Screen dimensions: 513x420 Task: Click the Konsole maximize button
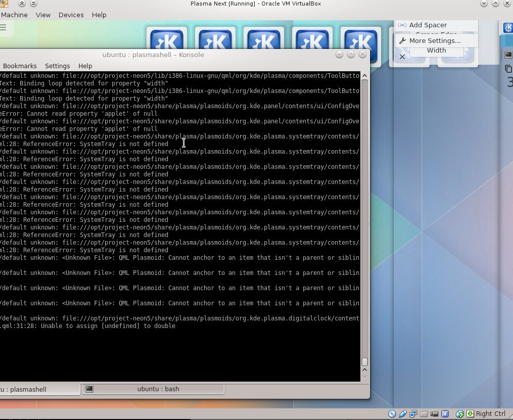click(351, 55)
